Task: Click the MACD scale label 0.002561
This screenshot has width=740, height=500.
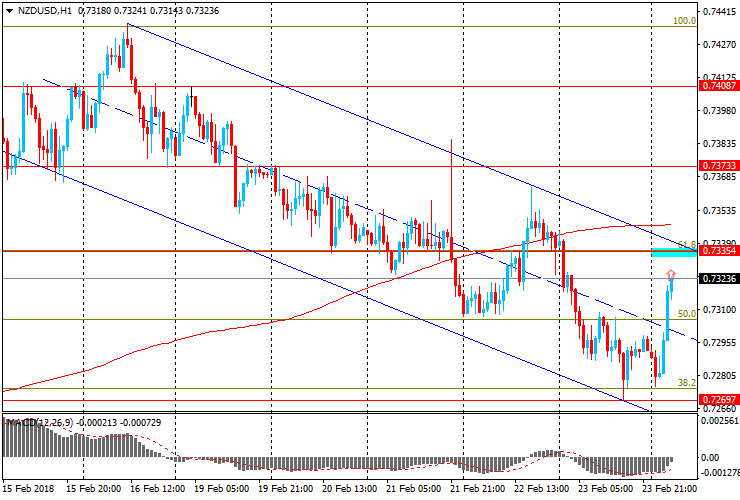Action: [x=719, y=420]
